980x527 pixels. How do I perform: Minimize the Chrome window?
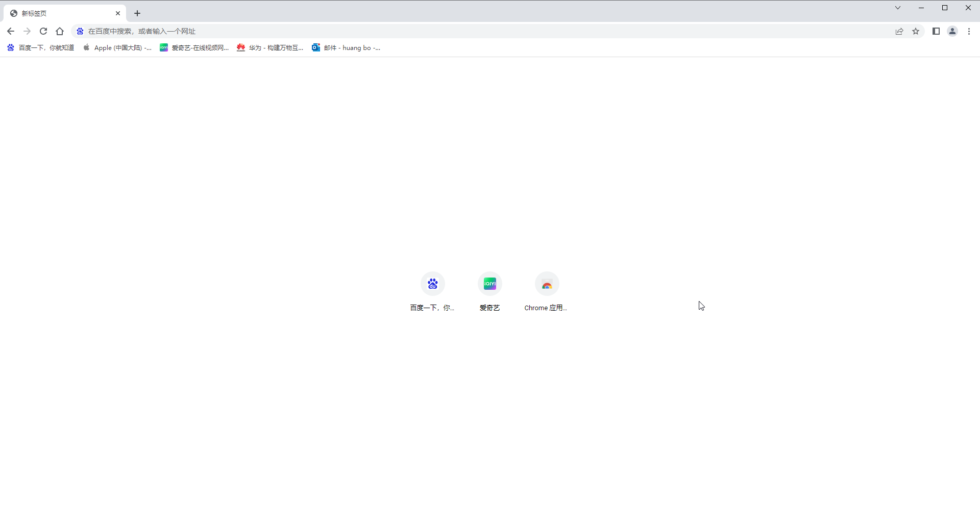click(x=921, y=8)
